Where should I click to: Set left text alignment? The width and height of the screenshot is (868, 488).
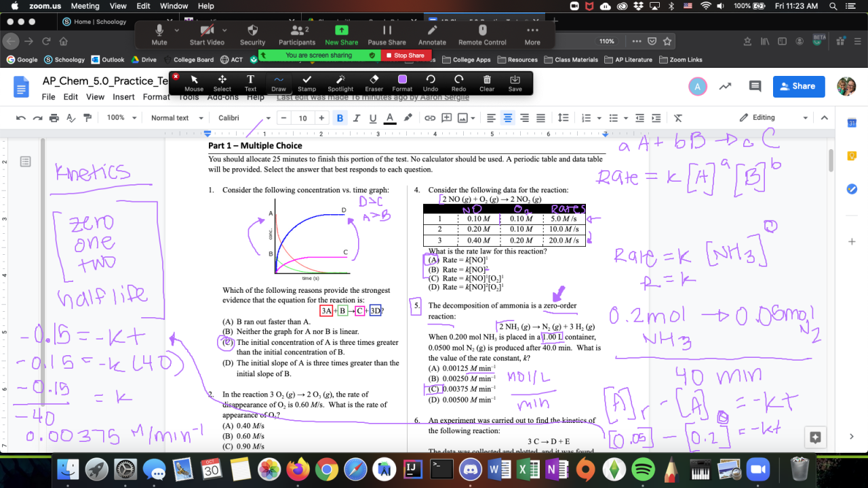click(x=491, y=118)
